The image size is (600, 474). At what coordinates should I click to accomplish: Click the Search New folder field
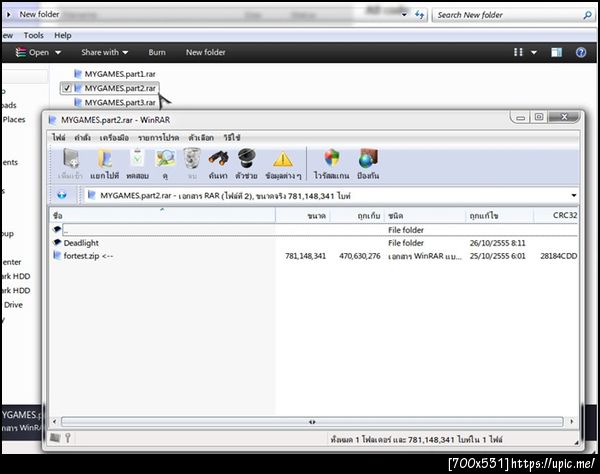click(513, 15)
